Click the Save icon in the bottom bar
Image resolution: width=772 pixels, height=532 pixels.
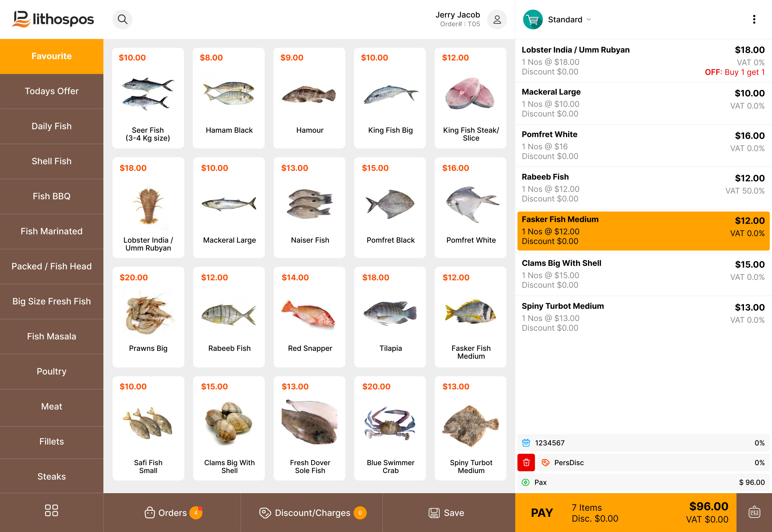(x=433, y=513)
